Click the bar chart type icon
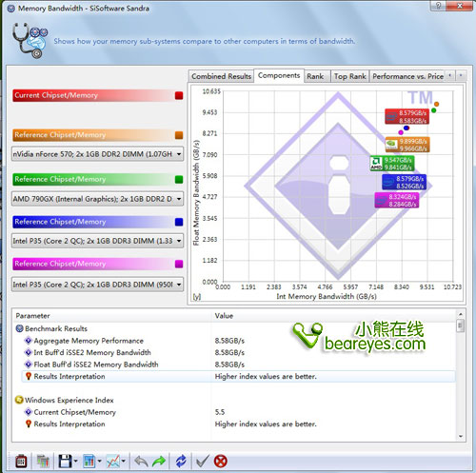Screen dimensions: 476x473 coord(89,461)
